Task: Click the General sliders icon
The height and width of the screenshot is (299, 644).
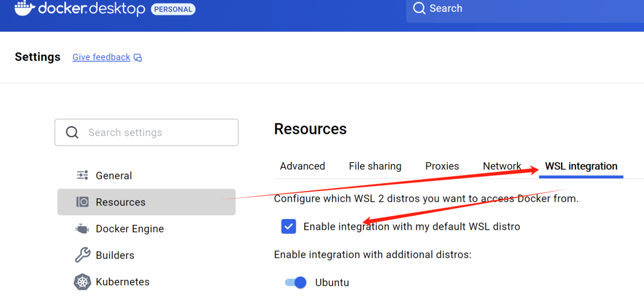Action: pos(82,175)
